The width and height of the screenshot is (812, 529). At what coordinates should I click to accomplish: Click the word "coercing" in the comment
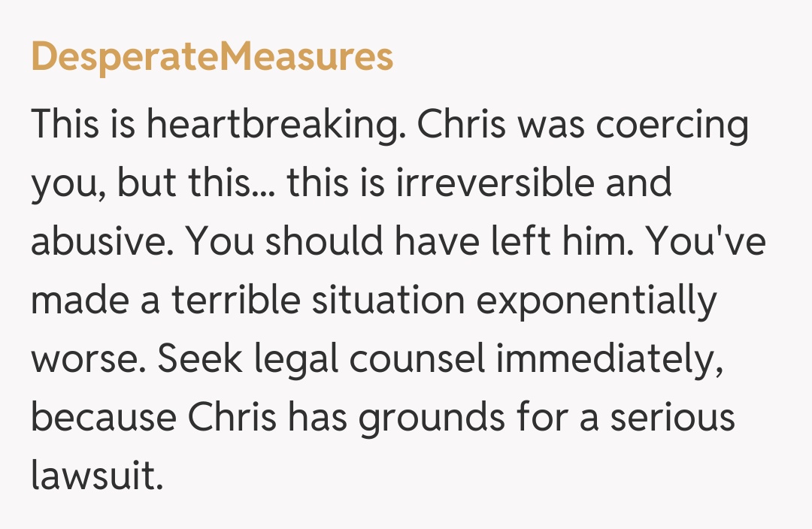(672, 125)
